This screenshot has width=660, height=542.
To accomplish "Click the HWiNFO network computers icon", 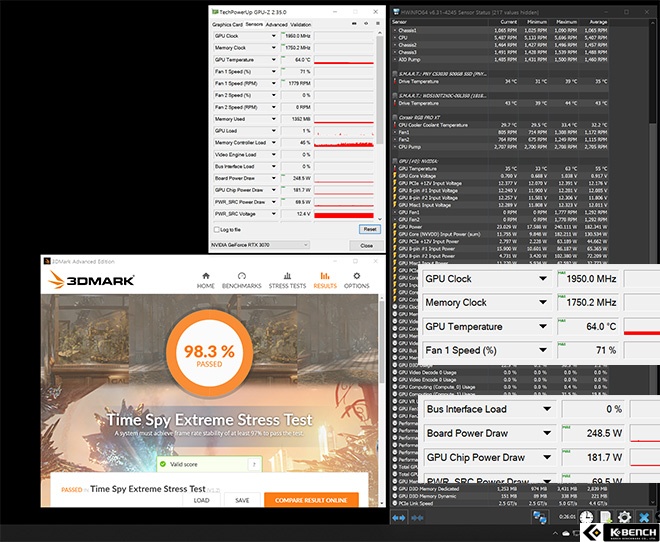I will click(540, 517).
